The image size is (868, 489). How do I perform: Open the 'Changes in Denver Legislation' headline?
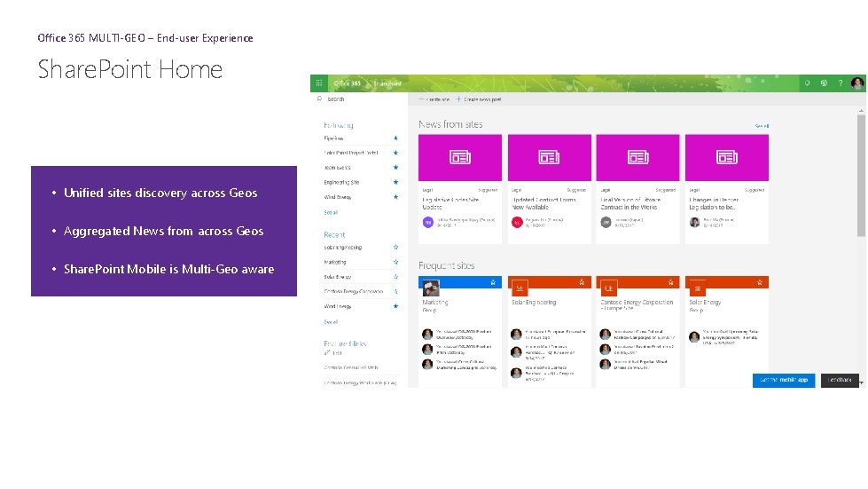click(714, 203)
